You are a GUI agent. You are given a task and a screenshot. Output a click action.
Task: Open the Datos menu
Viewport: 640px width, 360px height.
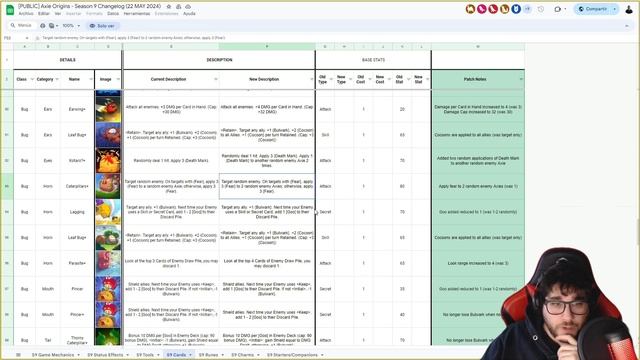click(113, 13)
